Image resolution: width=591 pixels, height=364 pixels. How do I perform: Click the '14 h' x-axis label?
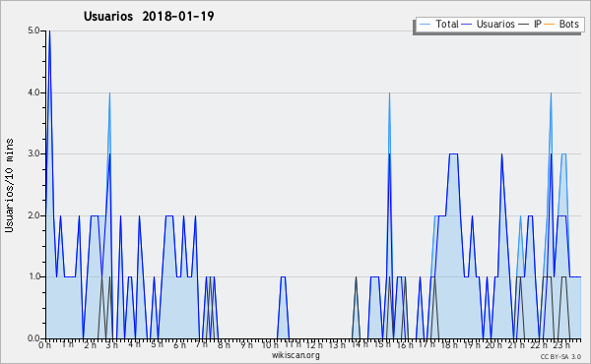360,344
